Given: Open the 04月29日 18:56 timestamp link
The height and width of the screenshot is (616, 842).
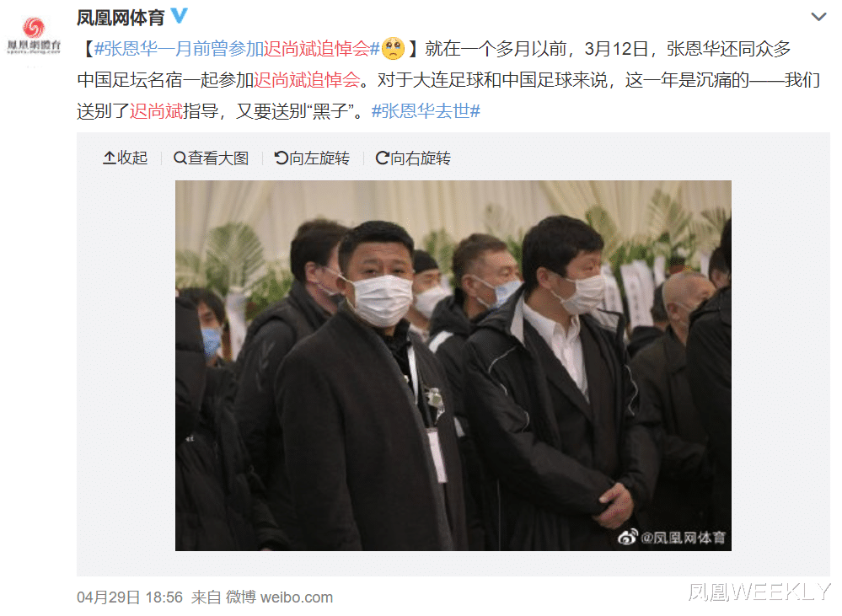Looking at the screenshot, I should click(x=130, y=597).
